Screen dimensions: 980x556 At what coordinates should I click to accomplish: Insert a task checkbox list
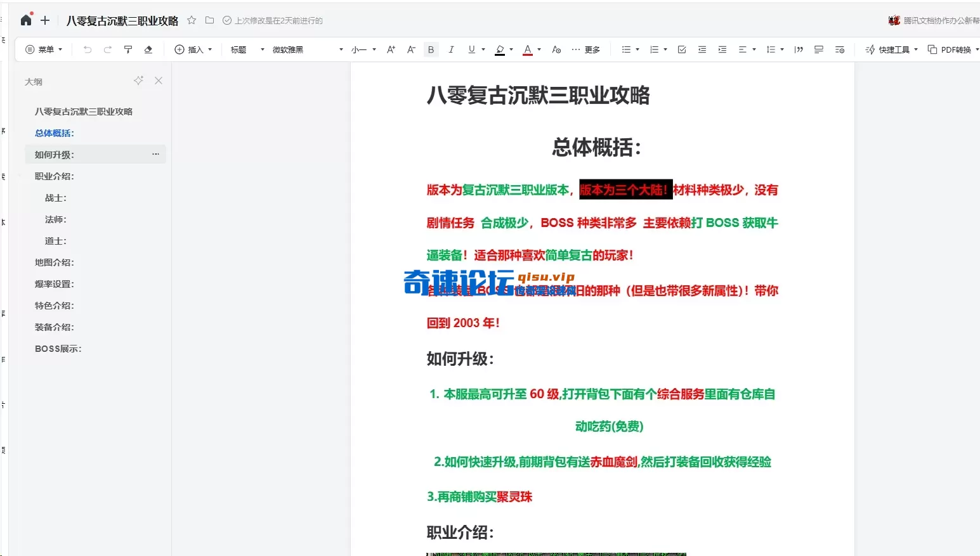coord(682,49)
